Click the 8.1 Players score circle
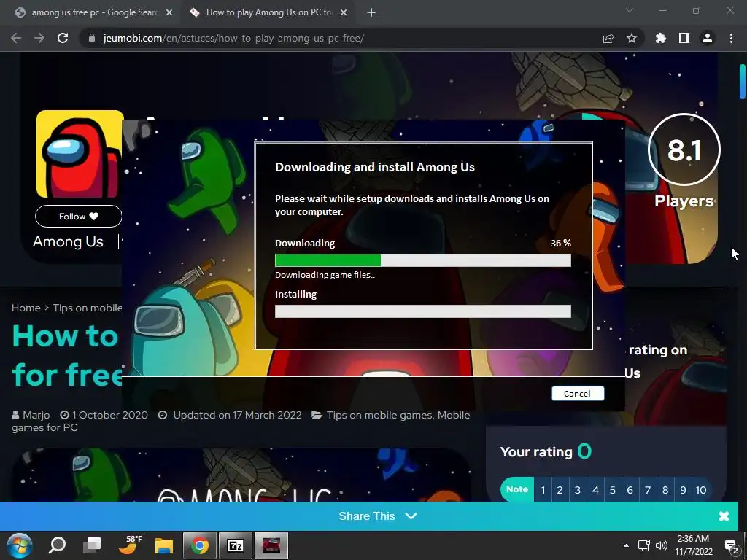Viewport: 747px width, 560px height. 684,149
